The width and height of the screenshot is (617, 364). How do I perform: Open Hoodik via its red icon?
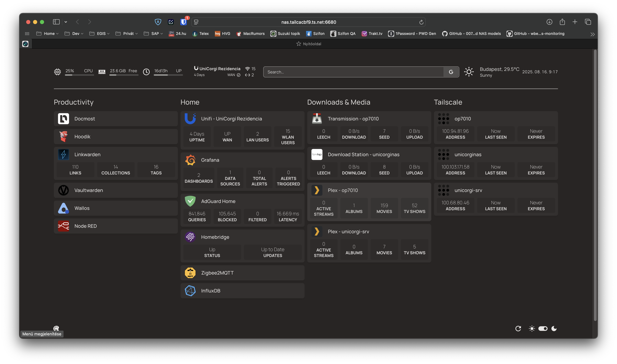point(63,137)
